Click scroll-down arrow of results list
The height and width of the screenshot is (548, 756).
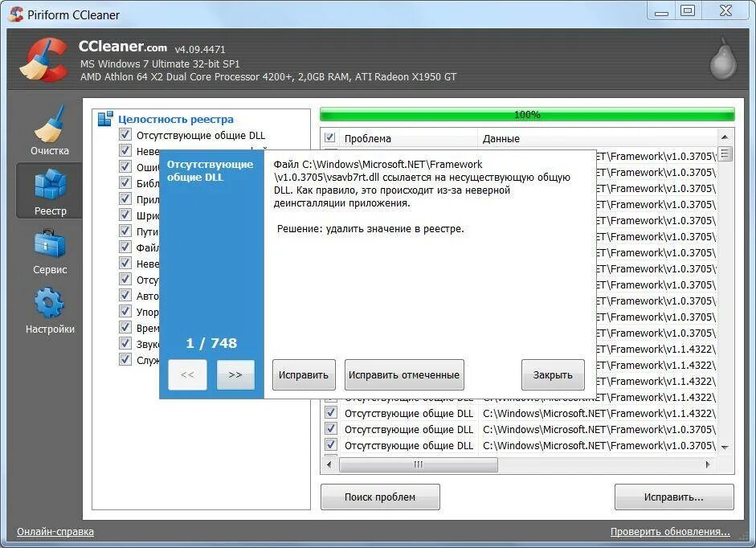tap(725, 448)
